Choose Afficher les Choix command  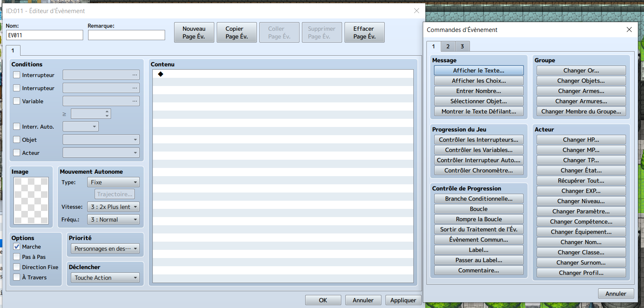pos(479,81)
